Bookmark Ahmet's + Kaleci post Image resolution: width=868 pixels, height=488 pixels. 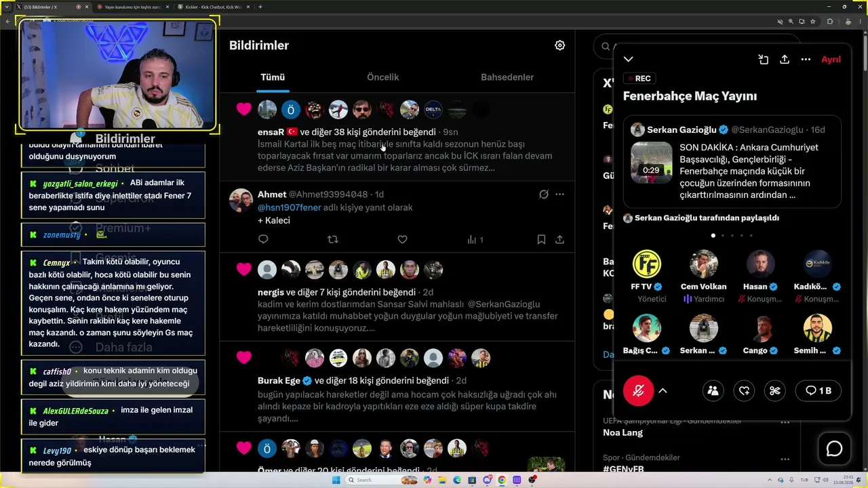[x=541, y=239]
